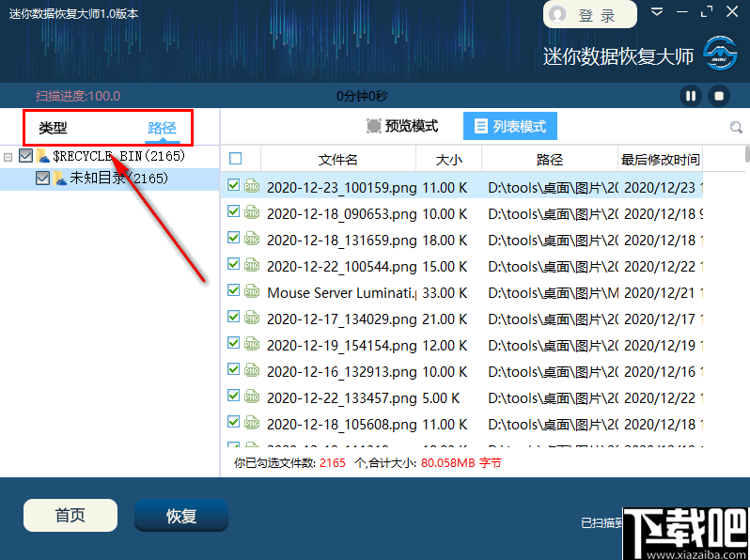
Task: Uncheck 2020-12-22_133457.png file checkbox
Action: pyautogui.click(x=233, y=395)
